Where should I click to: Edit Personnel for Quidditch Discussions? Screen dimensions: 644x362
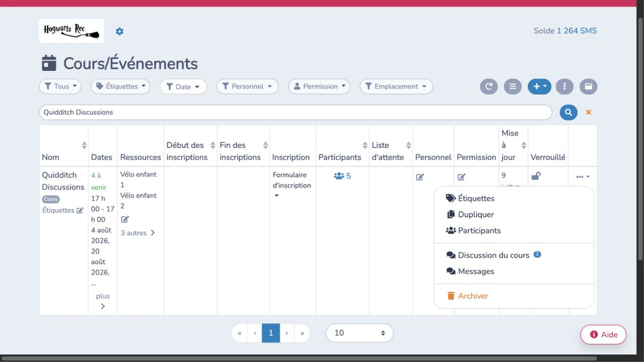420,177
